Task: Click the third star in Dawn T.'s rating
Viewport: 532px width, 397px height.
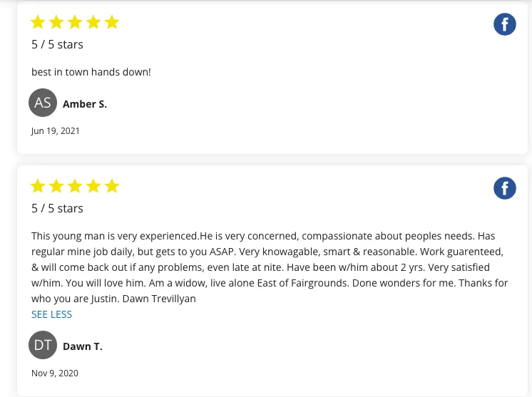Action: (75, 187)
